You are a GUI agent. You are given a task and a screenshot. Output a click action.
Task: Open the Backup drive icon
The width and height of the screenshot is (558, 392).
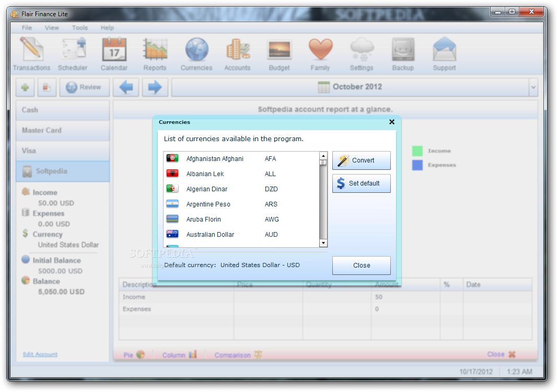point(403,54)
